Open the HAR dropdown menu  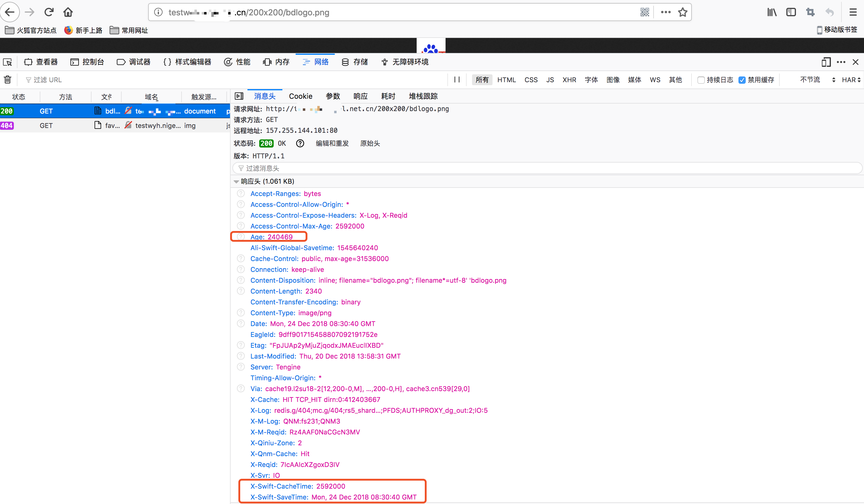tap(851, 80)
